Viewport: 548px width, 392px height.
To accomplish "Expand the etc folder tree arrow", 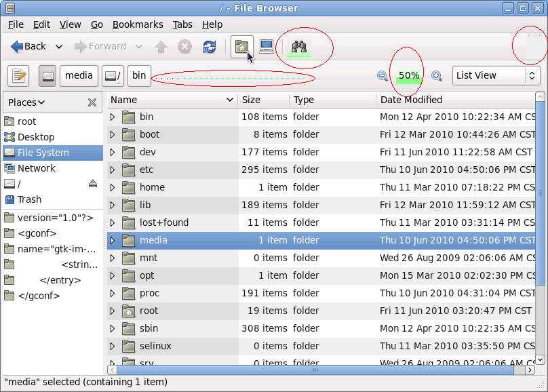I will pyautogui.click(x=113, y=170).
